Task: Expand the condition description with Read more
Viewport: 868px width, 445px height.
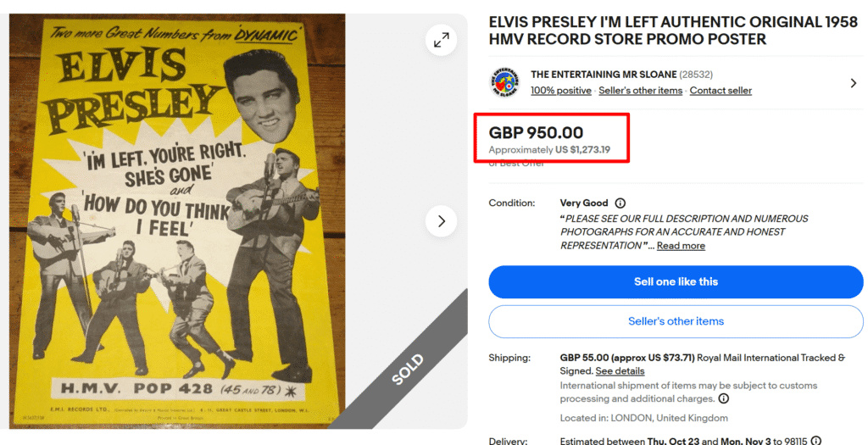Action: click(x=681, y=246)
